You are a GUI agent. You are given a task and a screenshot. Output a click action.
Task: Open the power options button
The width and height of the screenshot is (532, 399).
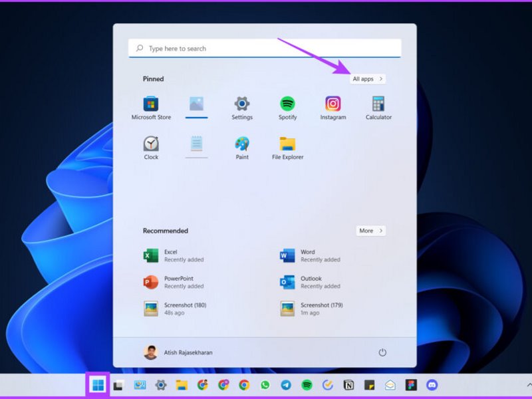click(382, 352)
